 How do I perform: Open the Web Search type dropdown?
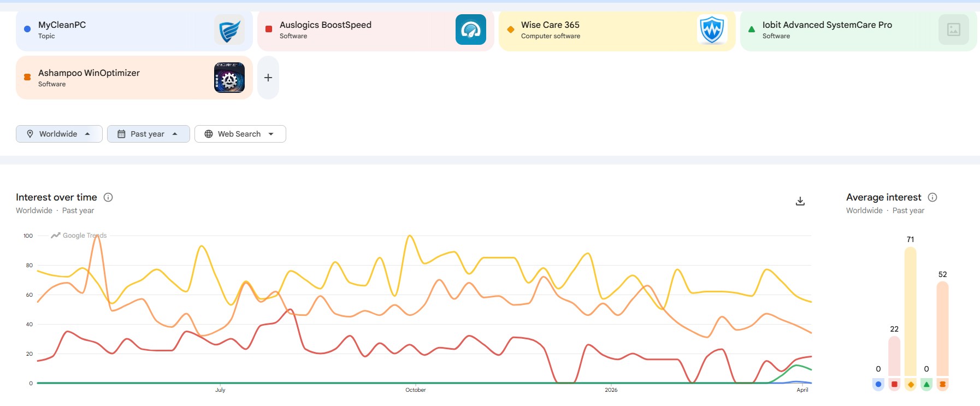pyautogui.click(x=240, y=134)
